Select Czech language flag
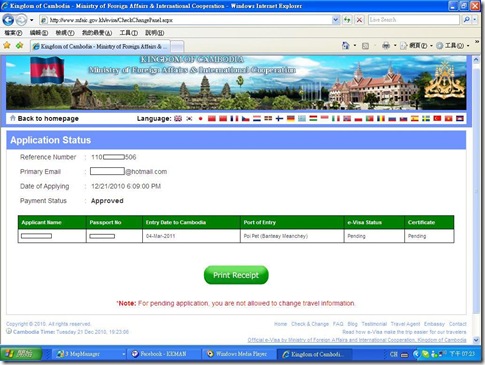The image size is (485, 365). (x=246, y=118)
